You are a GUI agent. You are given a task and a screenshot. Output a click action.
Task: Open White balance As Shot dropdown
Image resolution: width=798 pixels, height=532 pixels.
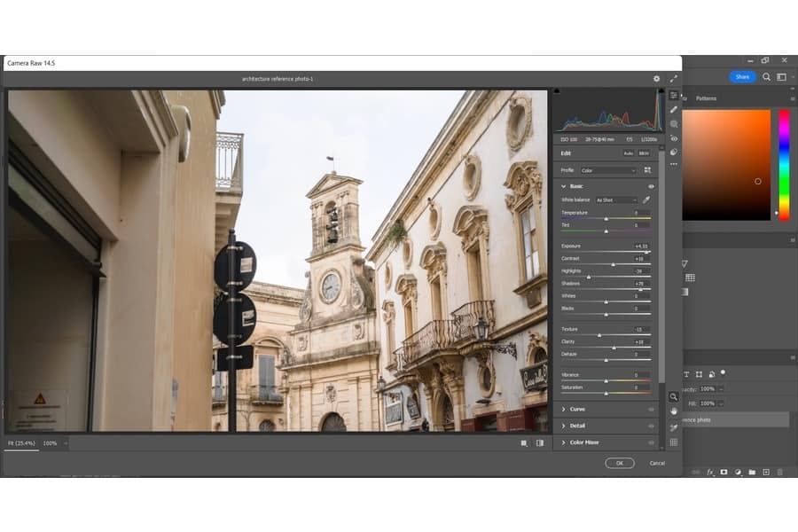click(616, 200)
